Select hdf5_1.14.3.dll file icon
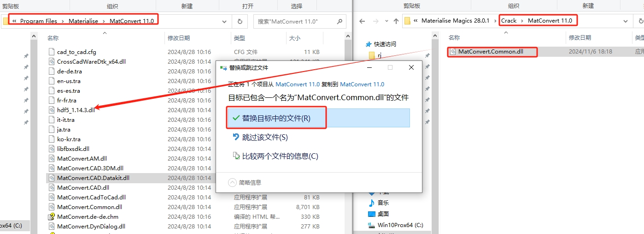This screenshot has width=644, height=234. point(52,110)
